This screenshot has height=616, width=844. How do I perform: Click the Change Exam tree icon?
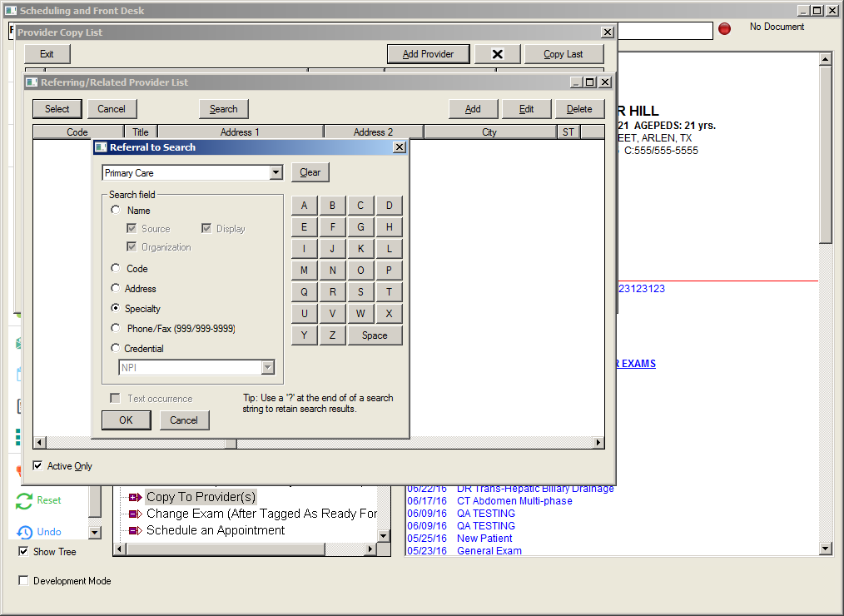tap(135, 514)
